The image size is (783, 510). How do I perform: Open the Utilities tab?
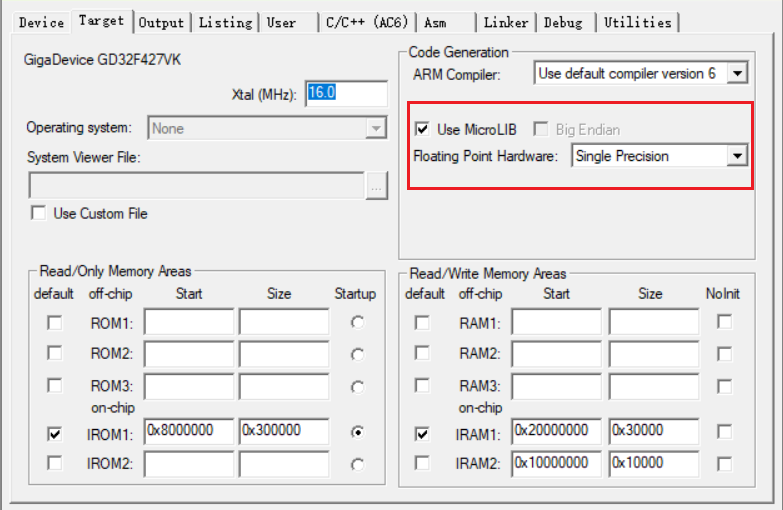point(638,22)
